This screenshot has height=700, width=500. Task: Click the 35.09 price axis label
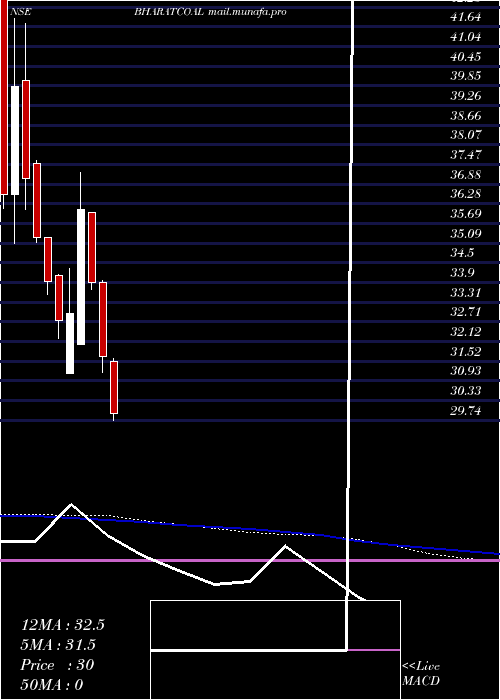tap(466, 233)
